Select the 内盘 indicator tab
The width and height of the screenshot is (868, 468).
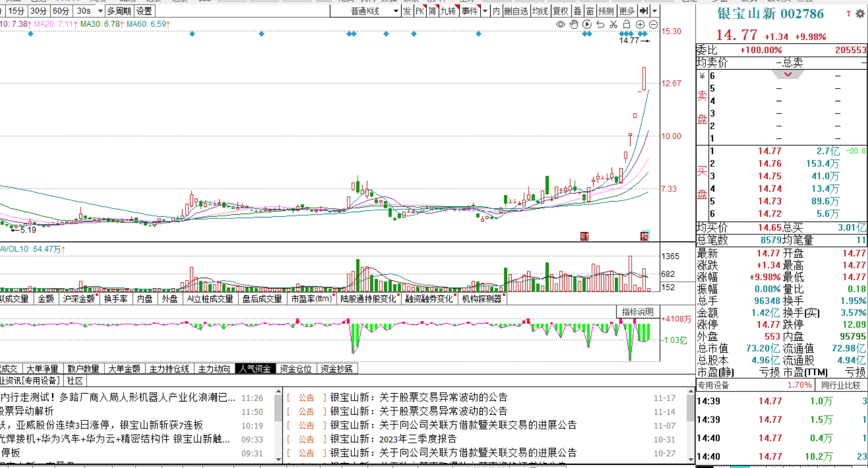click(x=145, y=299)
